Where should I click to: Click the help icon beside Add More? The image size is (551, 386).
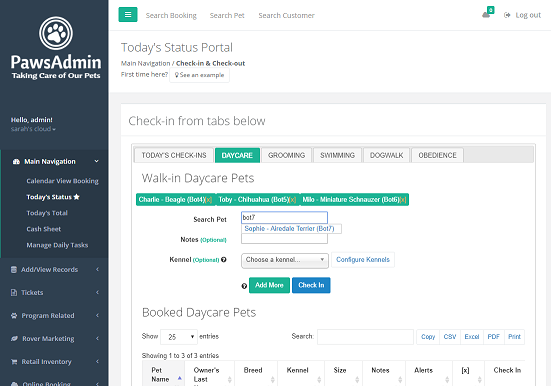tap(244, 286)
